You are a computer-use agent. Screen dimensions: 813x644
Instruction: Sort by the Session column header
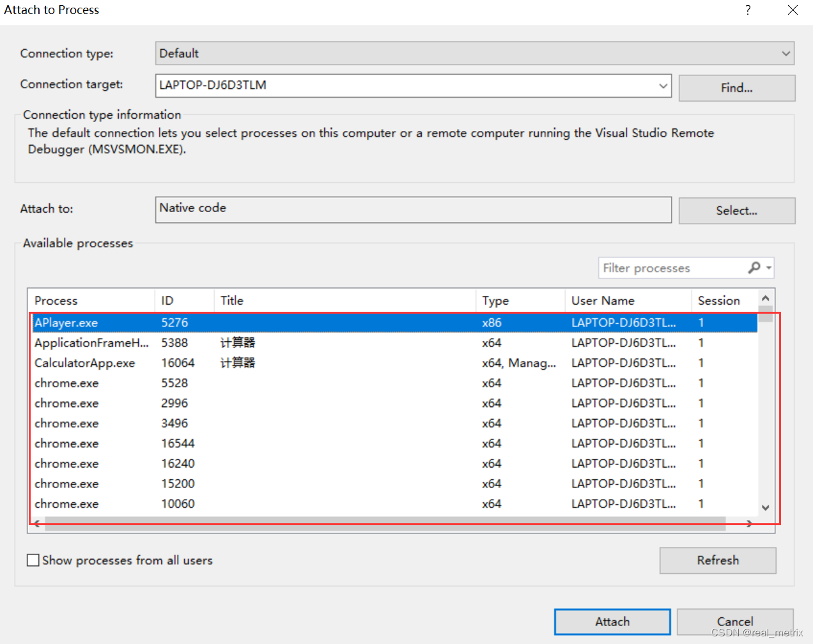tap(724, 301)
